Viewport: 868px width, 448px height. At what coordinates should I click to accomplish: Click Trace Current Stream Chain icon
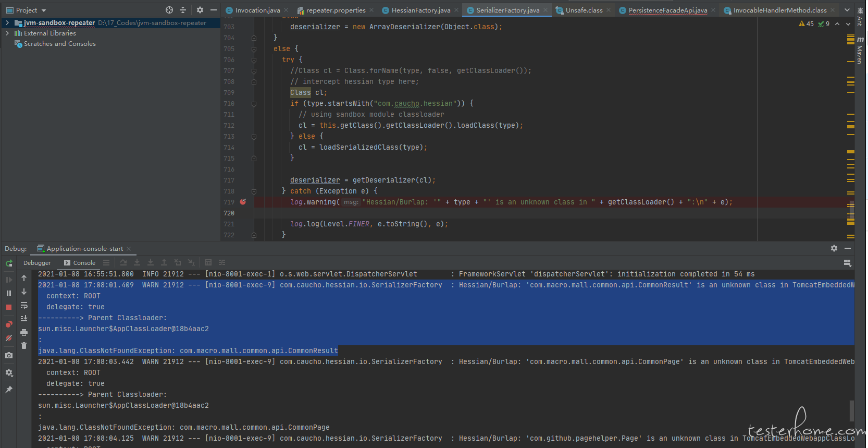(222, 262)
